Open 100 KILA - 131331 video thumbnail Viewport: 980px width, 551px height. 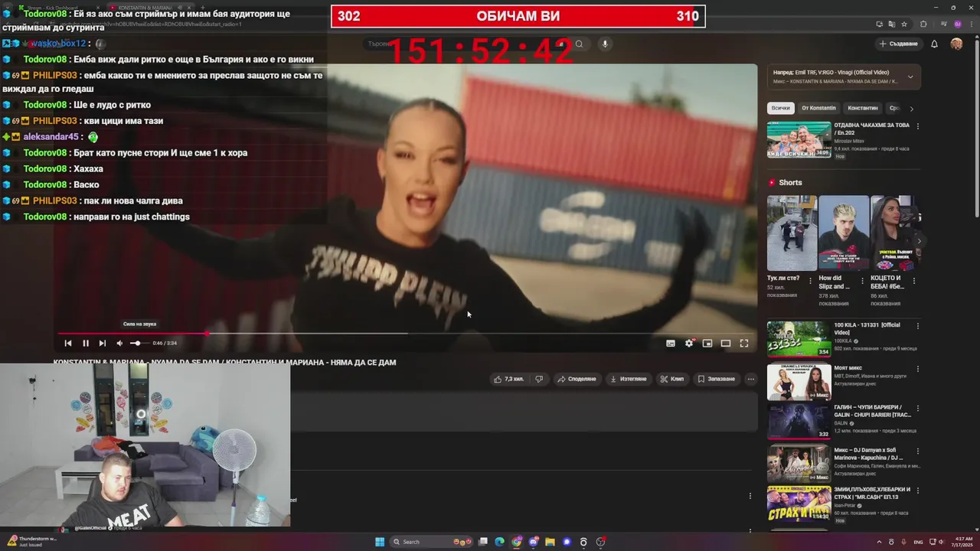click(799, 339)
